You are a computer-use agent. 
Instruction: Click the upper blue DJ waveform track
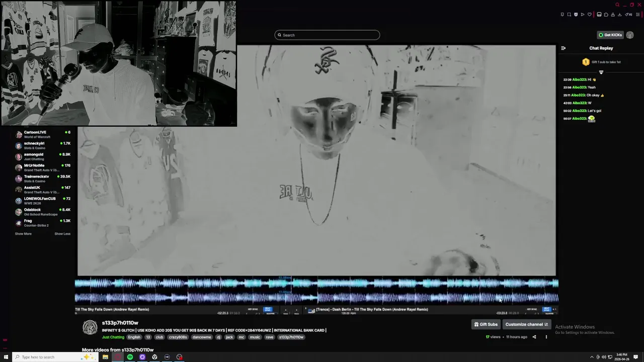[x=316, y=284]
